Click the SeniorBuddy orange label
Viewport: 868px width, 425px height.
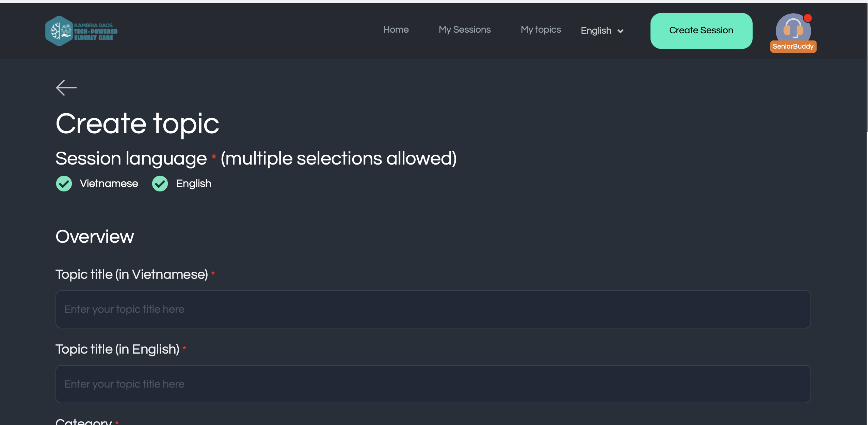tap(793, 47)
